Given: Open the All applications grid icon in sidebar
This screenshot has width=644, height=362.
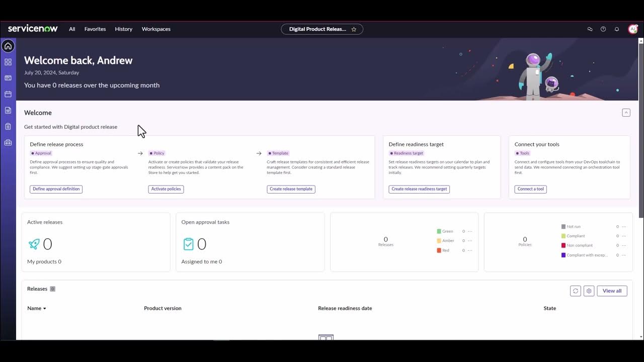Looking at the screenshot, I should (8, 62).
